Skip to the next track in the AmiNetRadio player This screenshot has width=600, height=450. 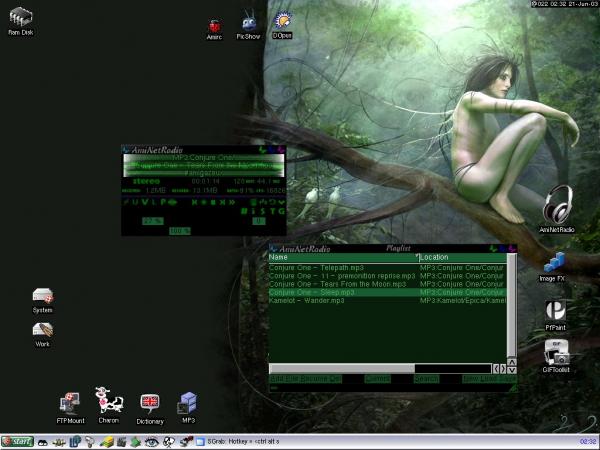point(223,202)
